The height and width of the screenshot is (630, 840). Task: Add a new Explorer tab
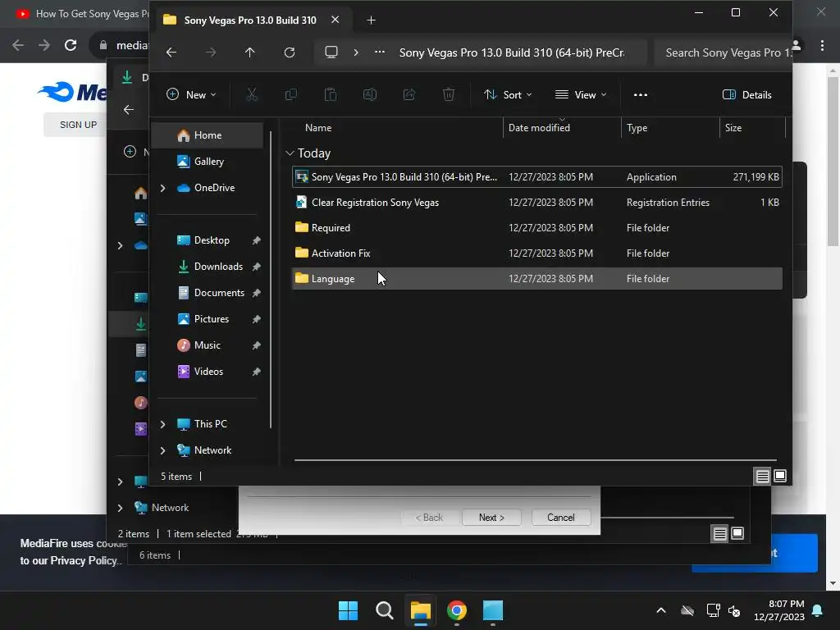click(371, 21)
